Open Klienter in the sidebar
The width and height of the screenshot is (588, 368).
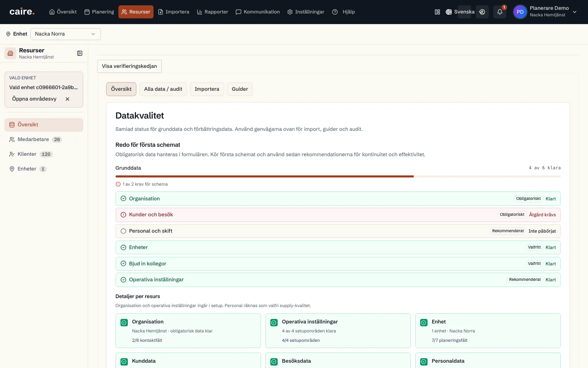pyautogui.click(x=44, y=154)
